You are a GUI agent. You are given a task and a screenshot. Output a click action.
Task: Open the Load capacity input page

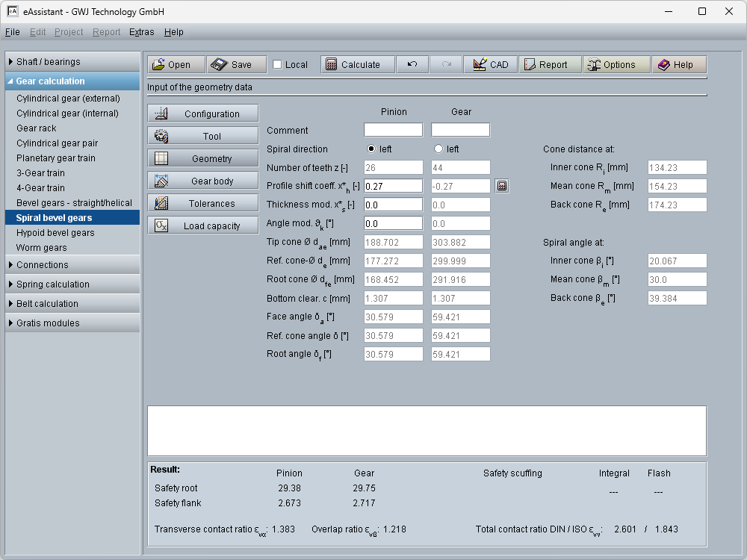pos(202,226)
